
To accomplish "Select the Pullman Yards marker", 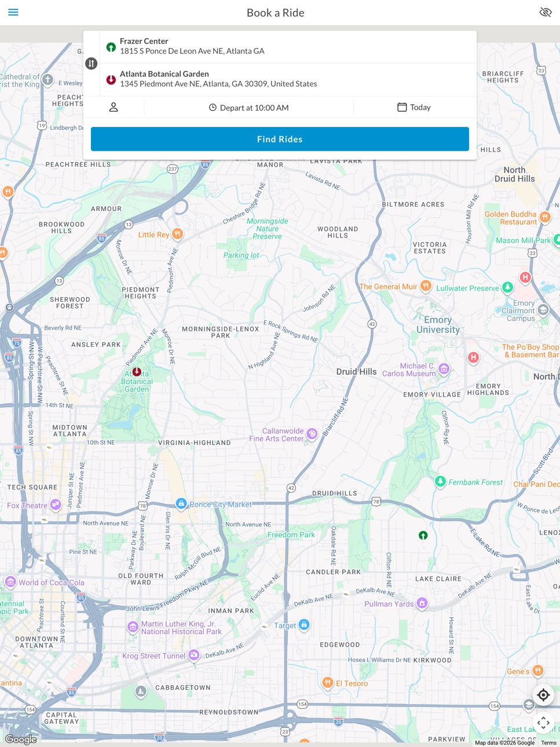I will (422, 603).
